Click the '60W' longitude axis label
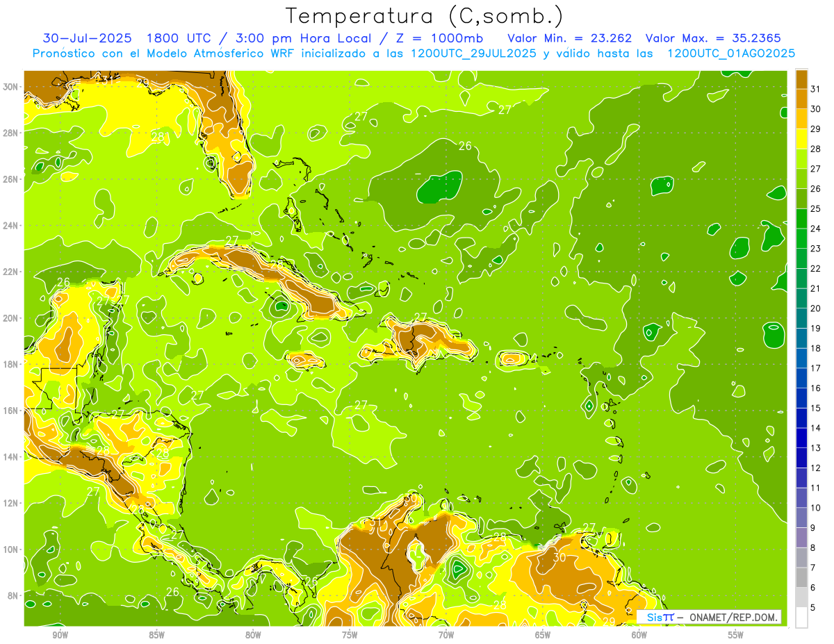This screenshot has height=644, width=834. tap(639, 635)
